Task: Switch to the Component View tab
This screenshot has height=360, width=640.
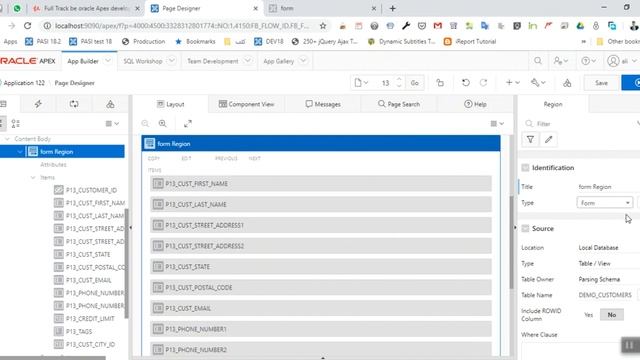Action: (246, 104)
